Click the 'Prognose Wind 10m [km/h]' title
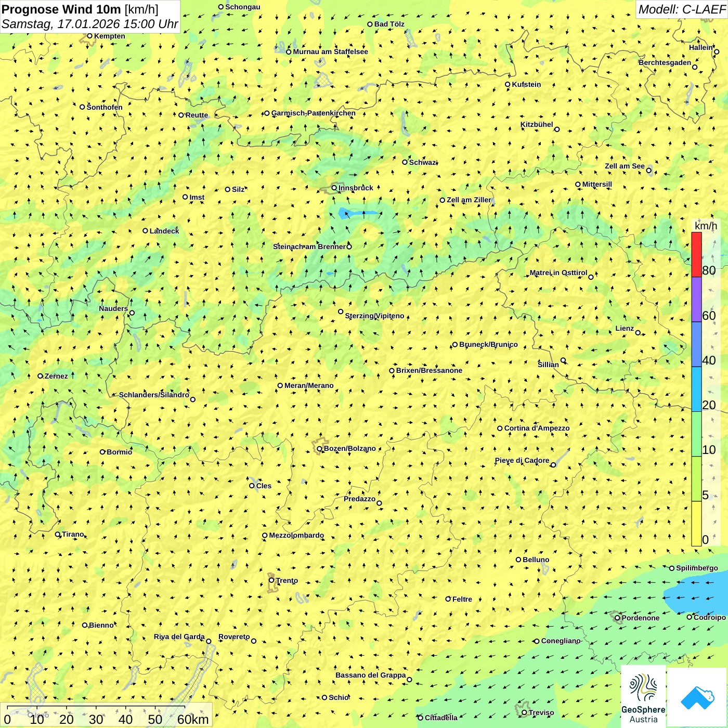This screenshot has height=728, width=728. (x=80, y=9)
